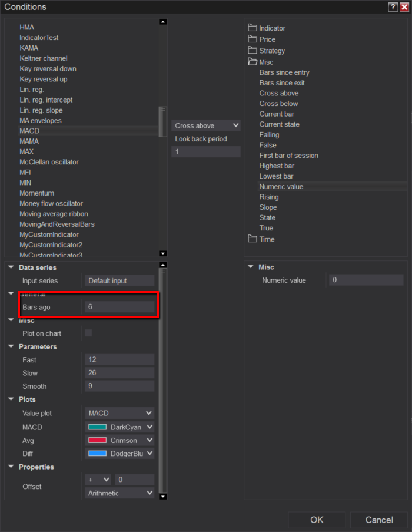
Task: Select Momentum indicator
Action: [36, 193]
